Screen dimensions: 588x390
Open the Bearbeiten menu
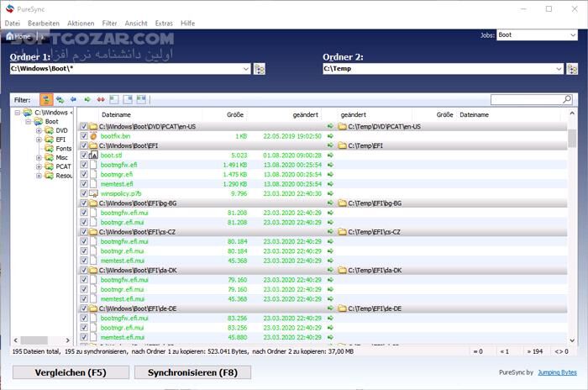44,24
